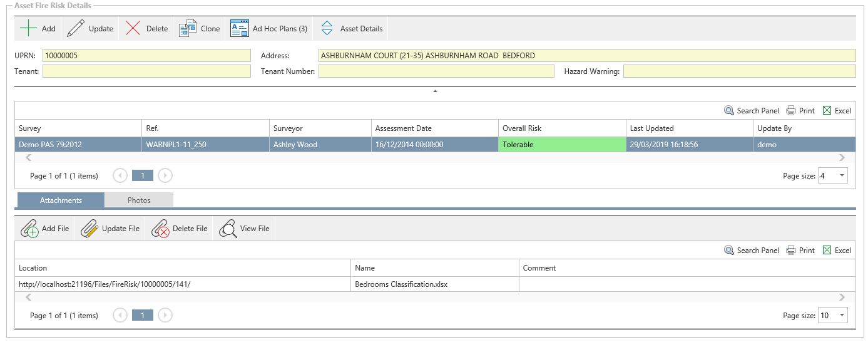Sort by the Assessment Date column header
Image resolution: width=868 pixels, height=342 pixels.
pyautogui.click(x=404, y=128)
